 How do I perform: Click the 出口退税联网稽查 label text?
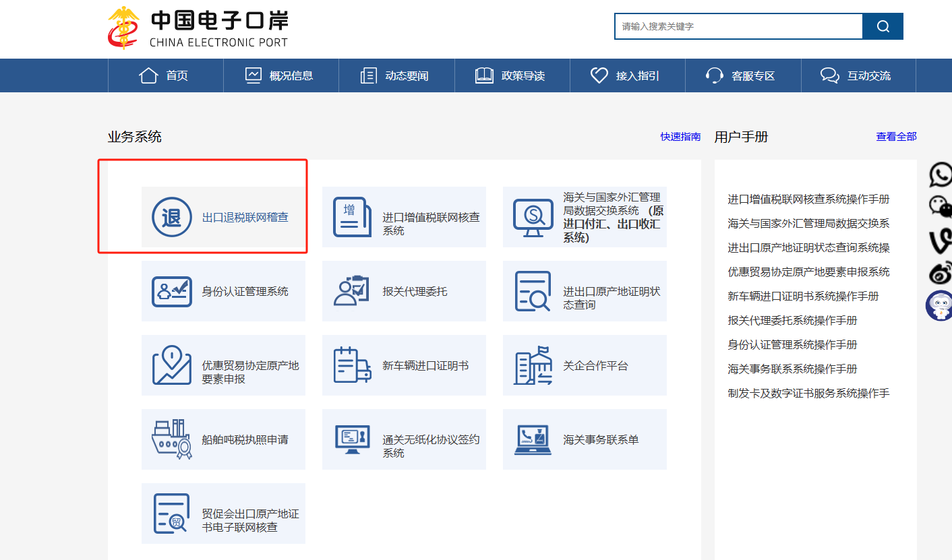click(x=245, y=217)
